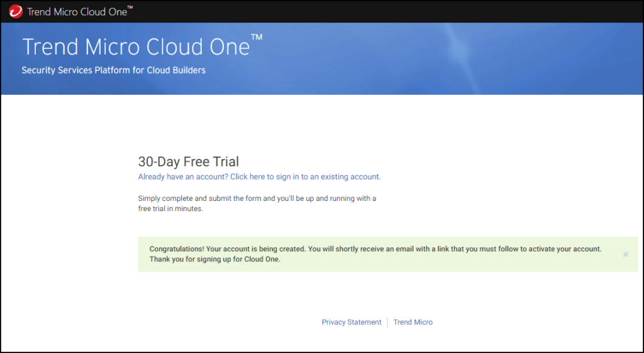This screenshot has width=644, height=353.
Task: Click the TM trademark symbol in banner heading
Action: coord(257,37)
